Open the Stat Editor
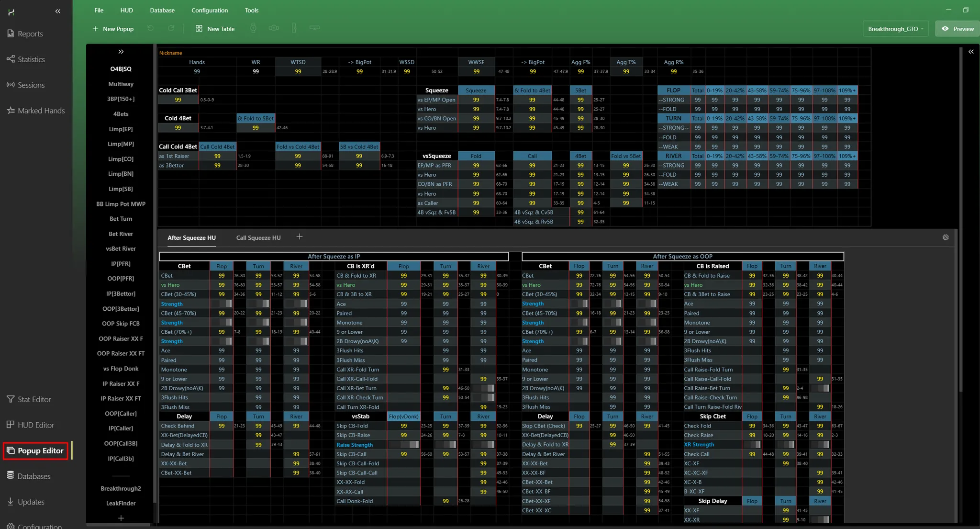980x529 pixels. 33,399
